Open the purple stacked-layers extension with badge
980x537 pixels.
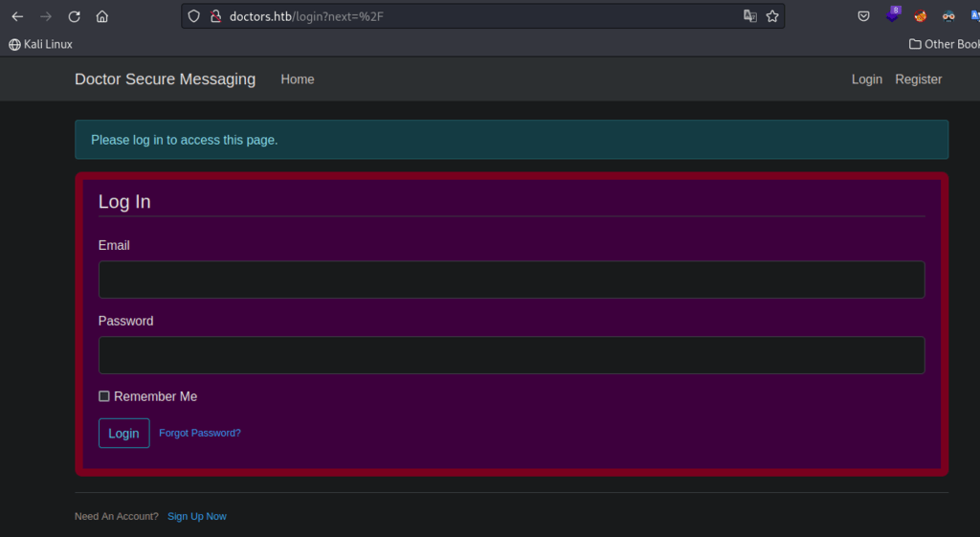click(893, 15)
